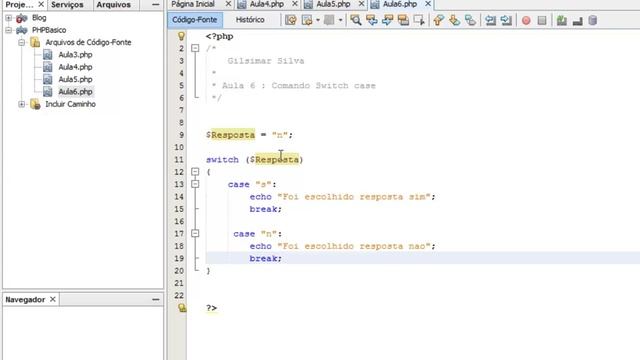This screenshot has width=640, height=360.
Task: Select the Arquivos de Código-Fonte folder
Action: point(88,42)
